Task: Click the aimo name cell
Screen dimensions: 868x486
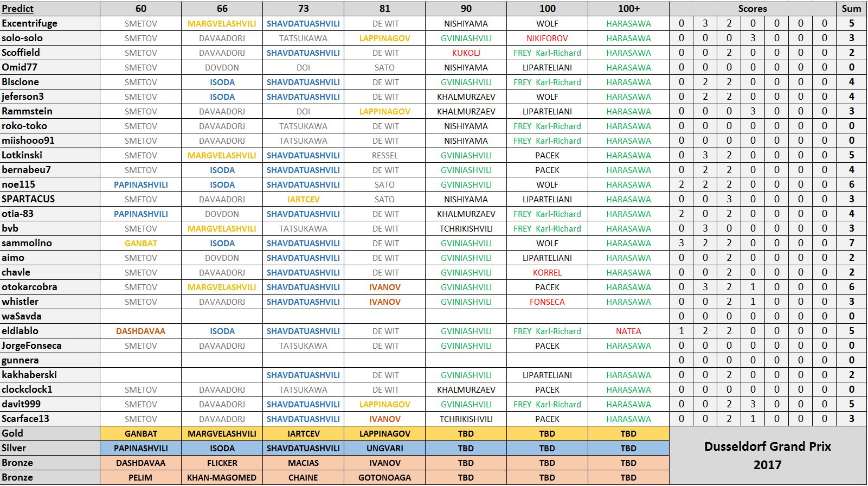Action: tap(50, 258)
